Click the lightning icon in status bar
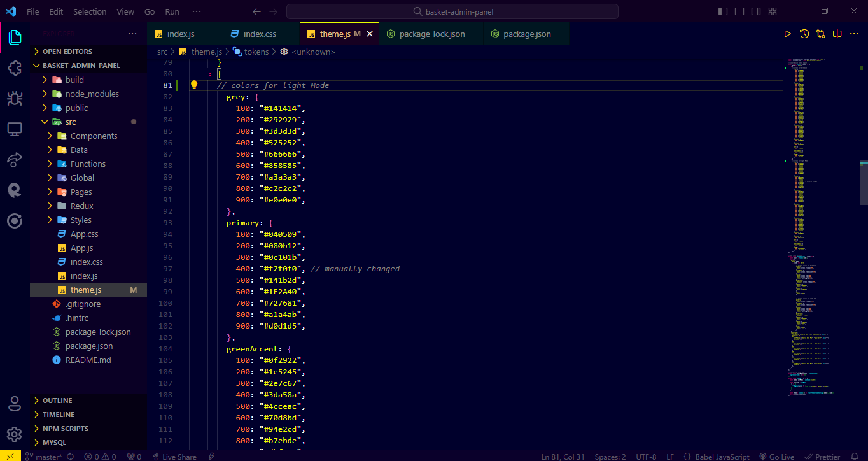 tap(211, 457)
